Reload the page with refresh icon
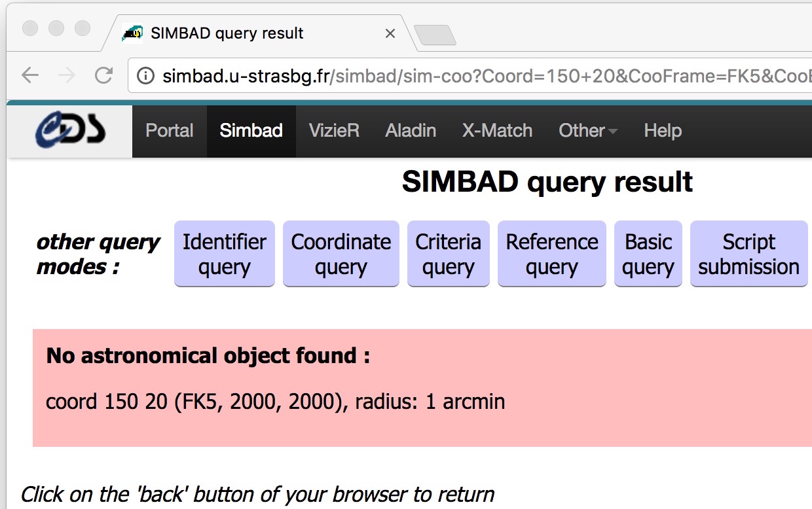This screenshot has width=812, height=509. [x=103, y=75]
